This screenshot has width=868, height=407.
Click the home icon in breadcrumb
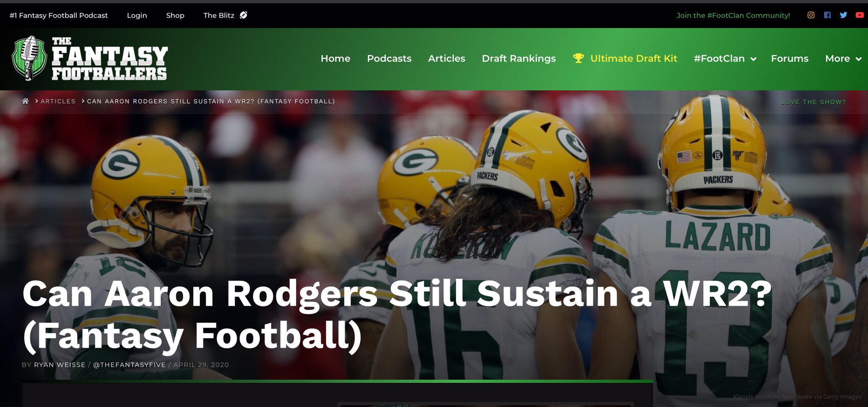[25, 101]
